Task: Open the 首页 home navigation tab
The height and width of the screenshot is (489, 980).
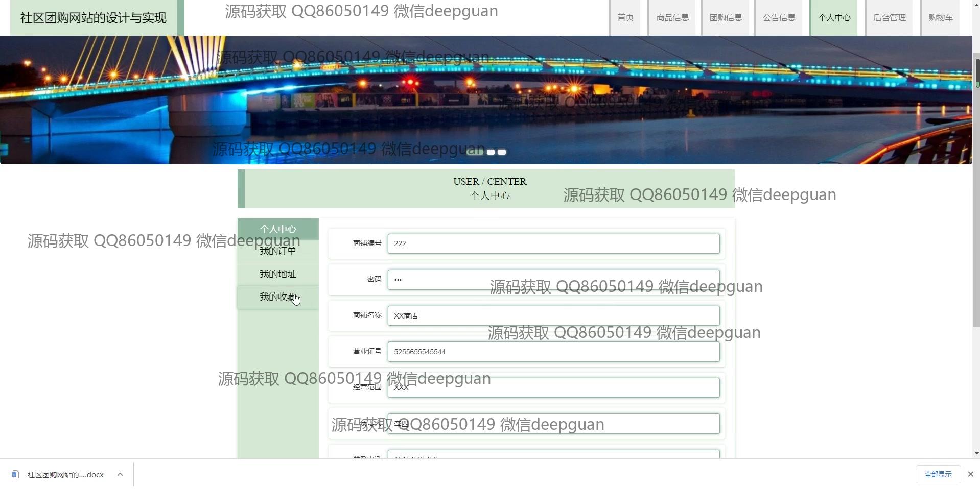Action: click(x=625, y=18)
